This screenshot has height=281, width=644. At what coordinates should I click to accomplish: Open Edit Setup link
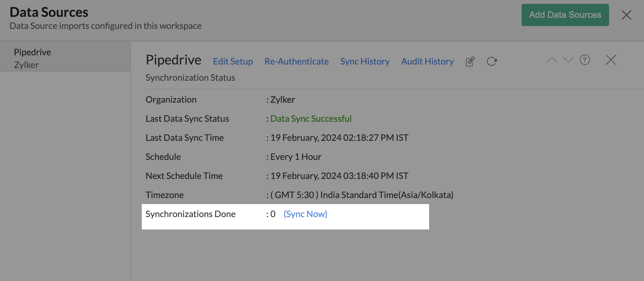(233, 61)
